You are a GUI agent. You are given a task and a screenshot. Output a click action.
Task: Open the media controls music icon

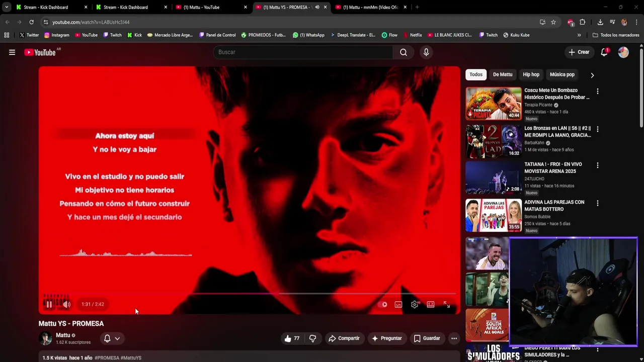[x=612, y=22]
